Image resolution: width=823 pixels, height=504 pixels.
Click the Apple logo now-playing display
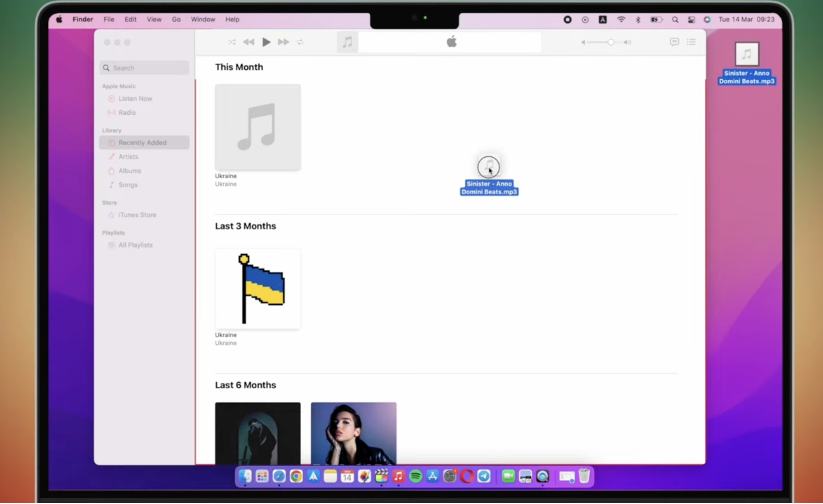click(451, 42)
